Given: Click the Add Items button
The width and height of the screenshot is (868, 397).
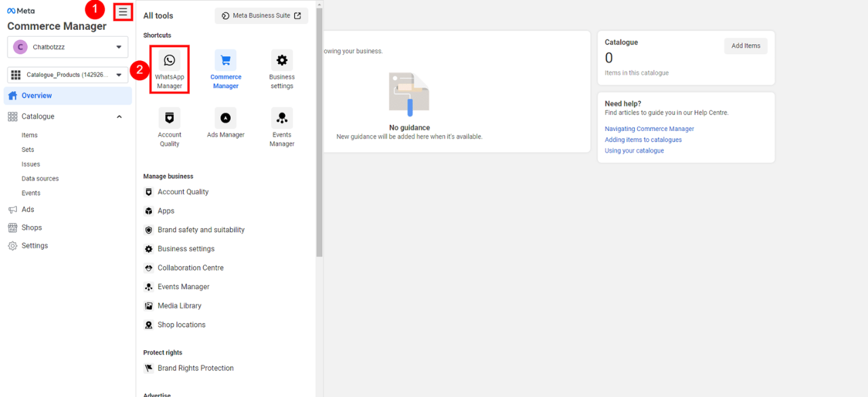Looking at the screenshot, I should (x=746, y=46).
